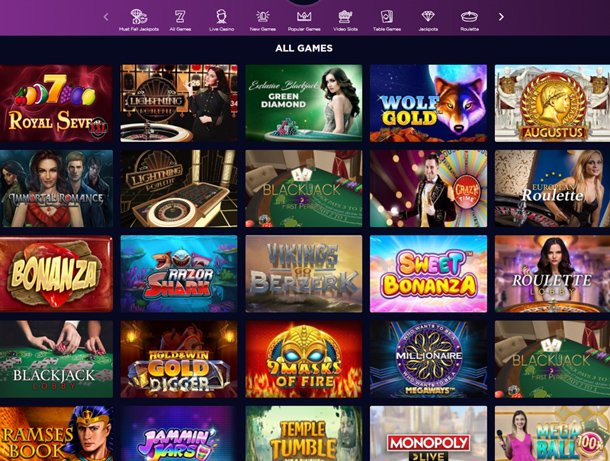The height and width of the screenshot is (461, 610).
Task: Open the Roulette wheel category icon
Action: point(469,16)
